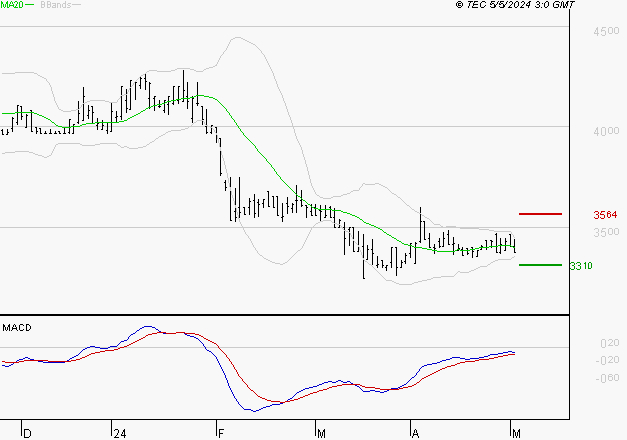Click the TEC 5/5/2024 copyright text
Screen dimensions: 627x440
pyautogui.click(x=515, y=5)
